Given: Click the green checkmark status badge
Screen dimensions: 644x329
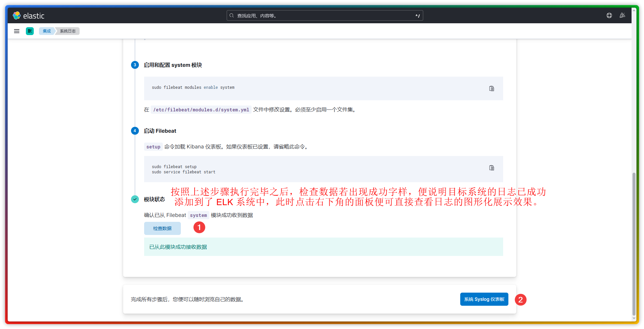Looking at the screenshot, I should coord(135,199).
